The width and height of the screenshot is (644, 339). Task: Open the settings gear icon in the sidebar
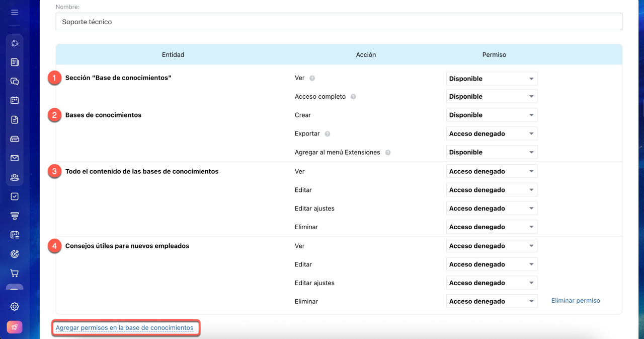(15, 307)
